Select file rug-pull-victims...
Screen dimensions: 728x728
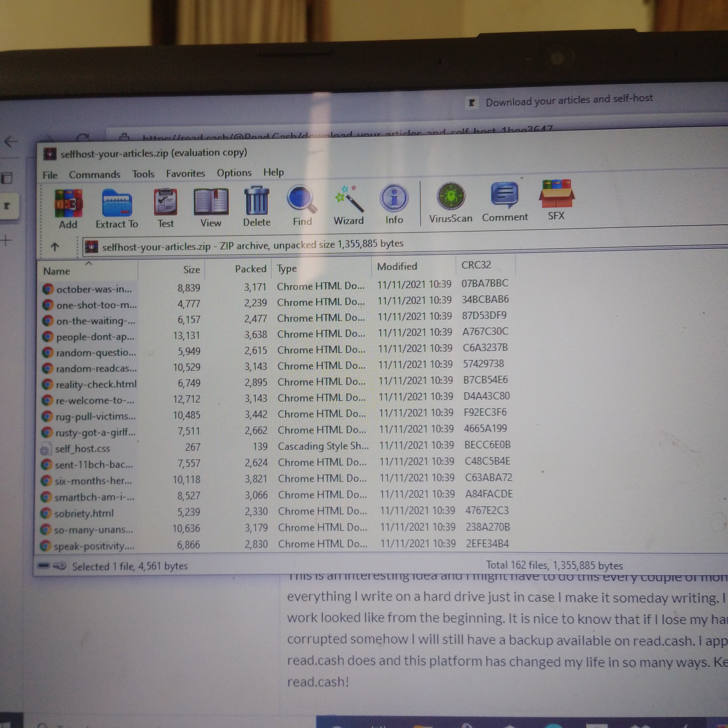click(x=95, y=416)
